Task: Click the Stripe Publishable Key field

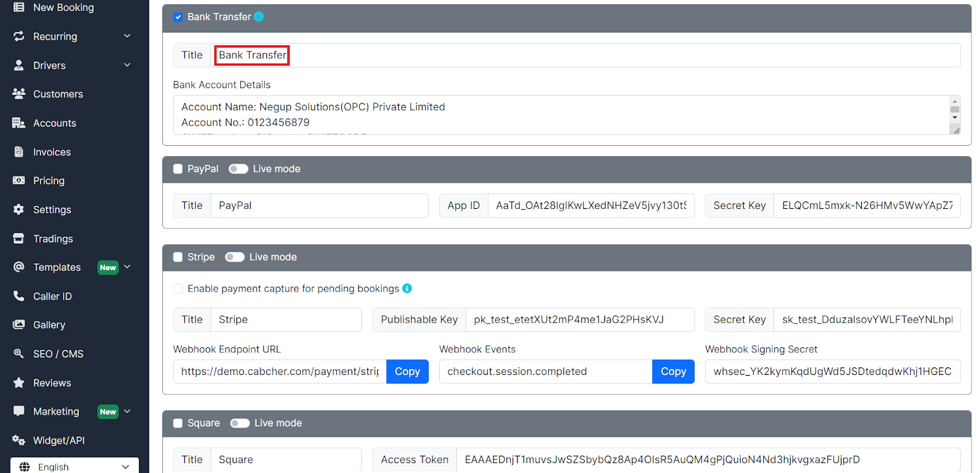Action: click(580, 320)
